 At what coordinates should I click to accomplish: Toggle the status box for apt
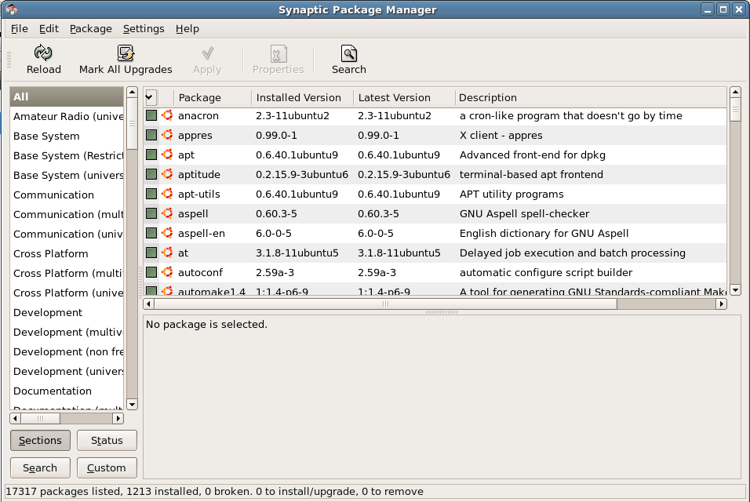coord(151,154)
